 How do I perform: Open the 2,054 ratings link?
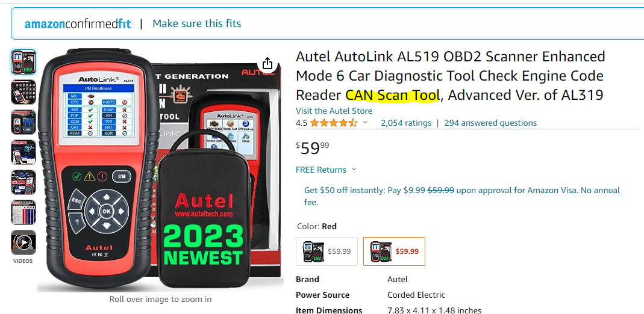[x=406, y=123]
